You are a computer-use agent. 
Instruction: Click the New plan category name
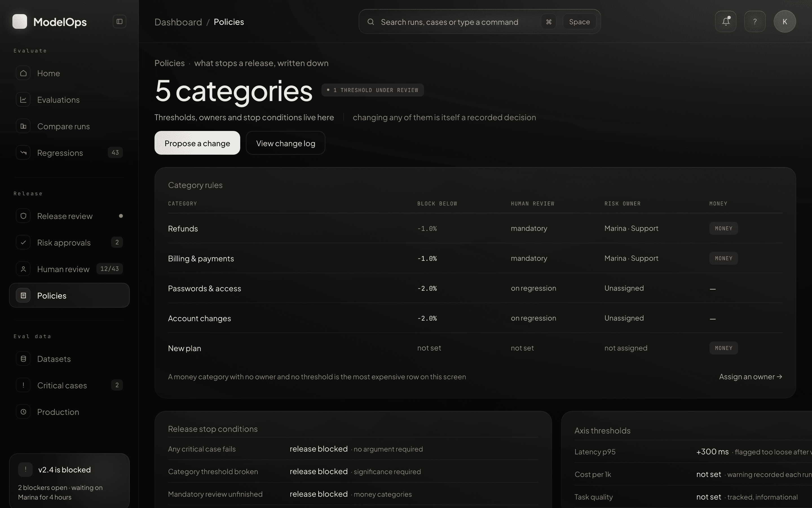[185, 348]
